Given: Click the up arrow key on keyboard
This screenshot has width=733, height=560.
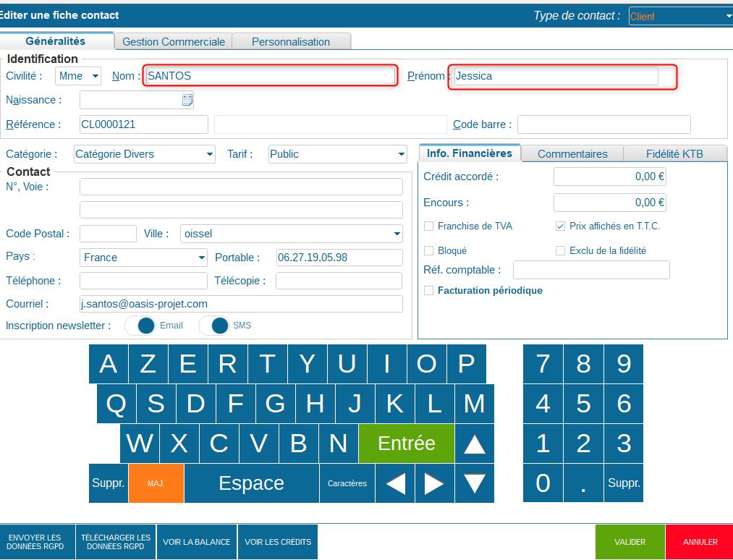Looking at the screenshot, I should 475,443.
